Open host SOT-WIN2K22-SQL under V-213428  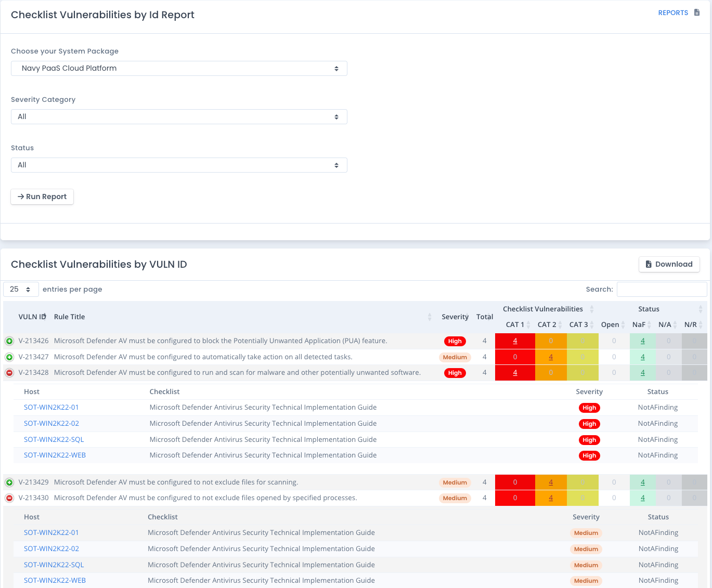tap(54, 440)
